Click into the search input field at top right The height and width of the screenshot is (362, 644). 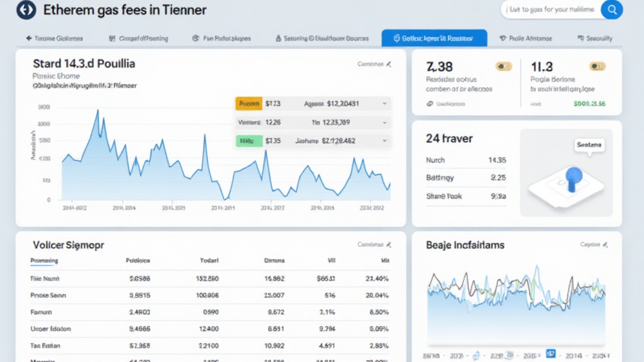point(550,9)
